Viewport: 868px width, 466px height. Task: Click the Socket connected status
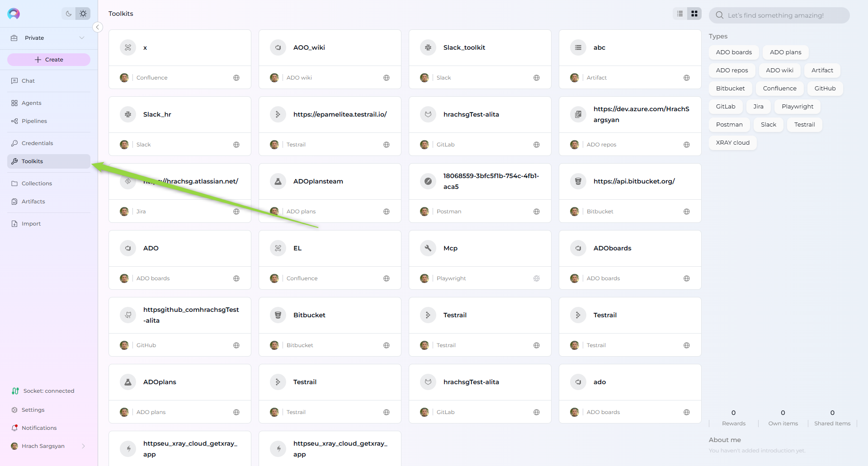43,391
